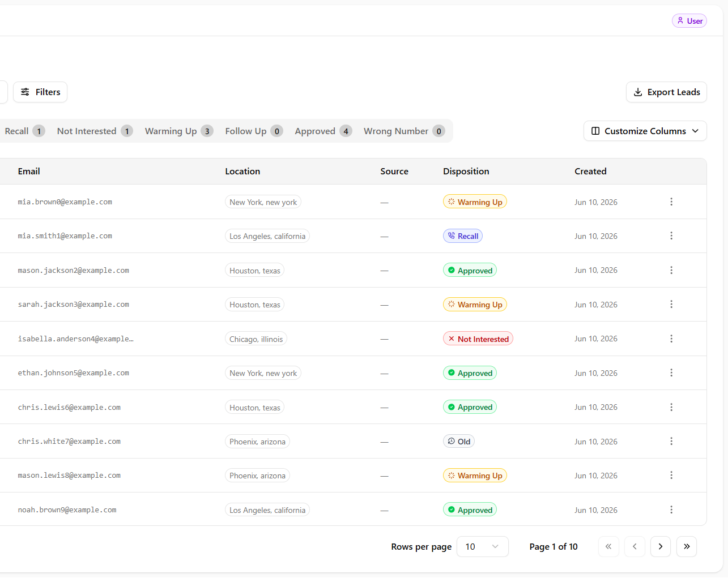Click Approved badge for mason.jackson2
The image size is (728, 578).
(x=470, y=271)
